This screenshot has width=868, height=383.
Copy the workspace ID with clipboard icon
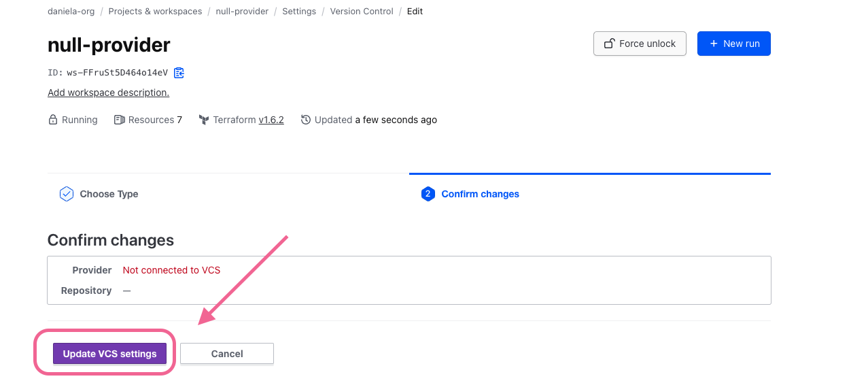point(179,73)
